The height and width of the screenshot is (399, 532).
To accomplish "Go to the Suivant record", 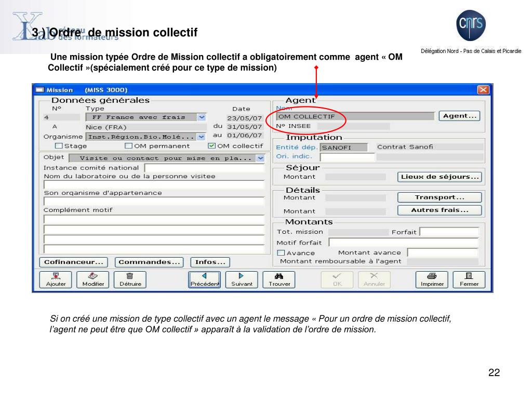I will point(242,280).
